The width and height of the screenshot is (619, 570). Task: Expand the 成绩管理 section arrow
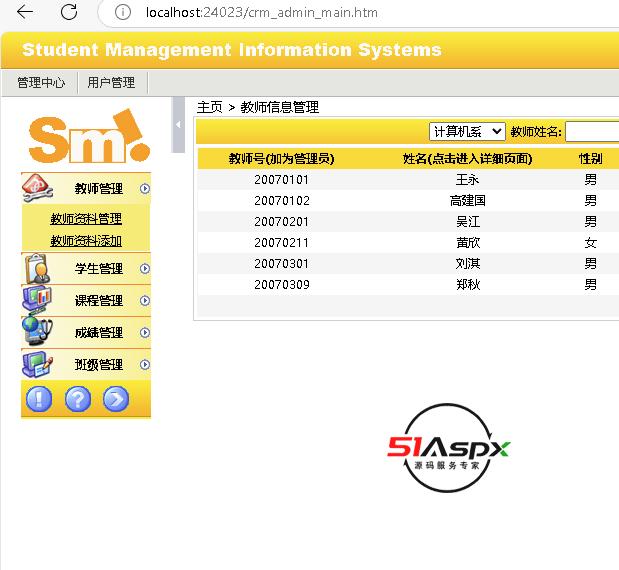click(x=145, y=332)
